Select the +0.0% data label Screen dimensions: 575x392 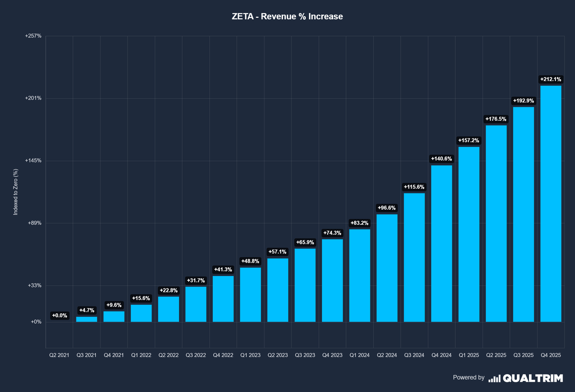59,316
